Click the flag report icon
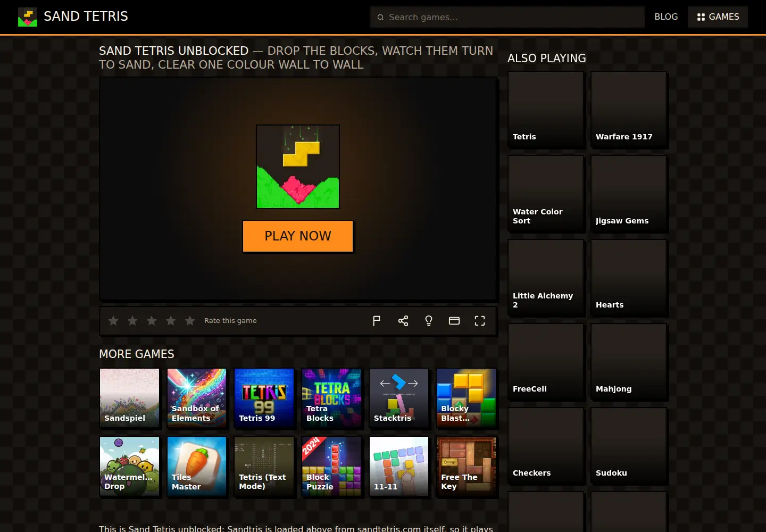 (377, 321)
